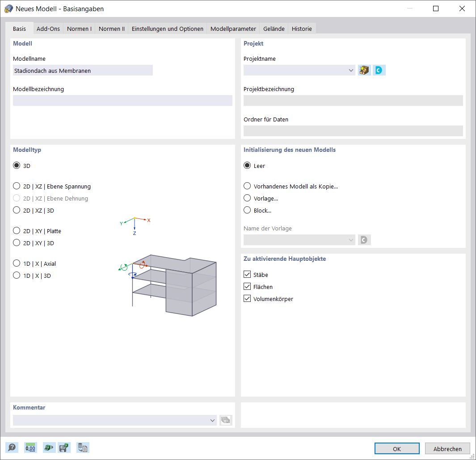
Task: Click the green load-defaults arrow icon in bottom toolbar
Action: click(49, 447)
